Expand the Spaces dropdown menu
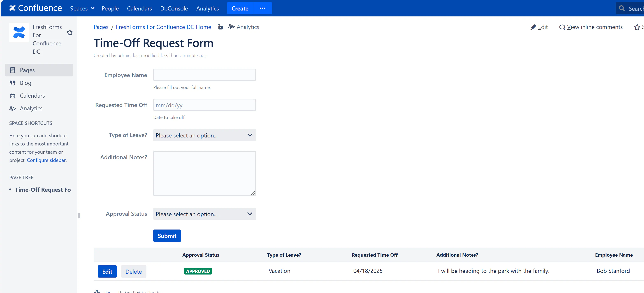 [x=82, y=8]
